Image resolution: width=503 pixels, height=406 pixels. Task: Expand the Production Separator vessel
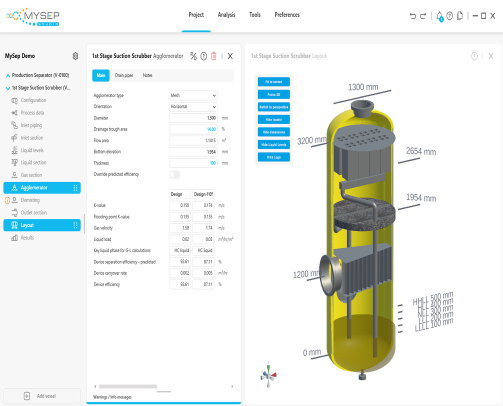(8, 76)
